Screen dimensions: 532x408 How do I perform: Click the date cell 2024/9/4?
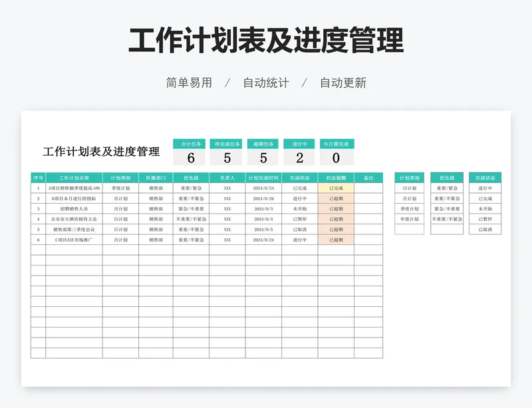coord(263,219)
